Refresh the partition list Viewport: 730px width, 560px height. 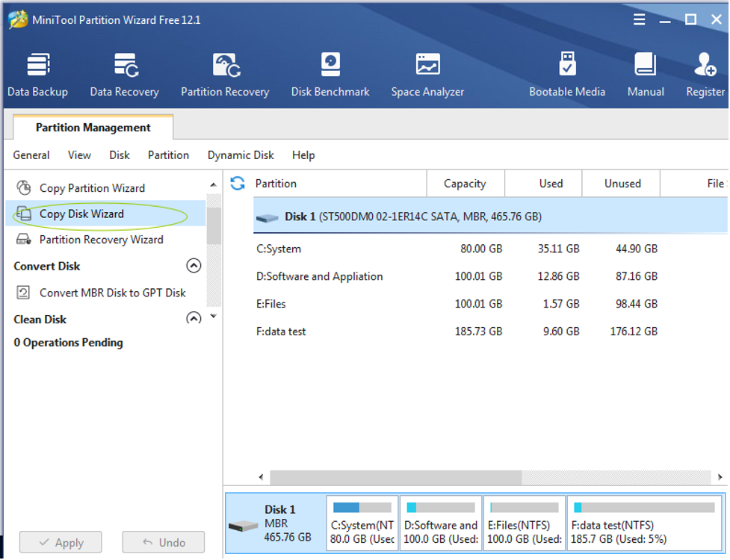(238, 184)
